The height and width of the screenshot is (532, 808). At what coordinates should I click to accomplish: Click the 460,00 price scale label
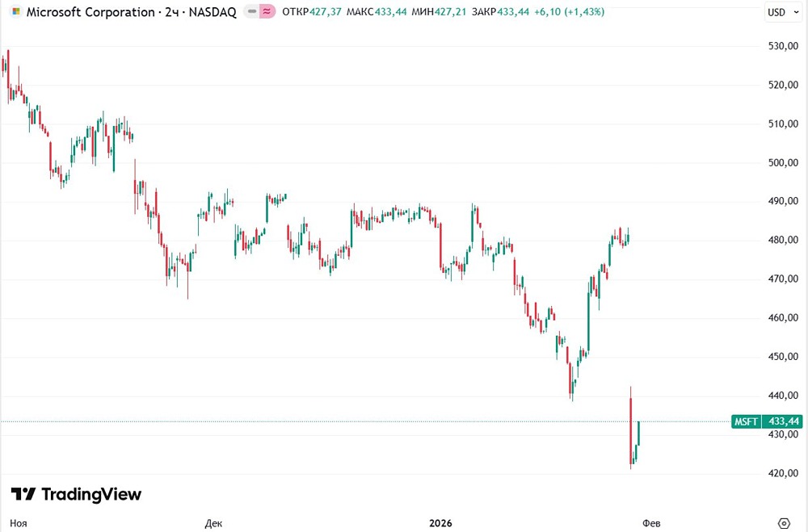tap(783, 318)
